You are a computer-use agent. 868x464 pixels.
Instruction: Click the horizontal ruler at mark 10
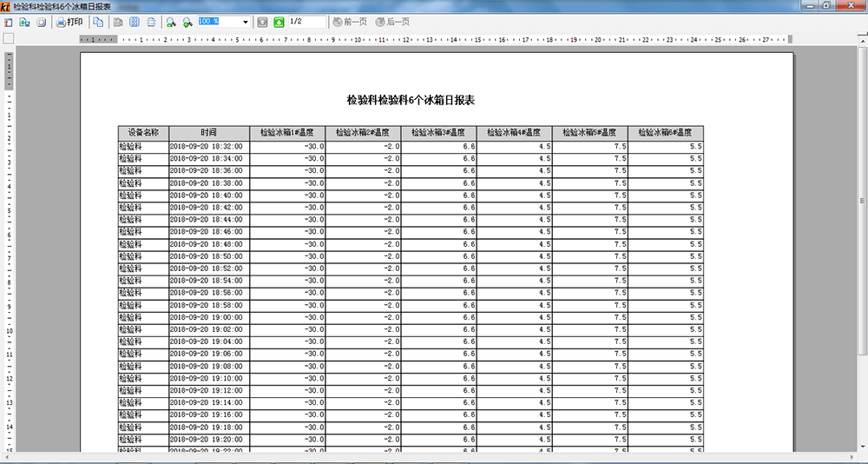click(x=358, y=39)
